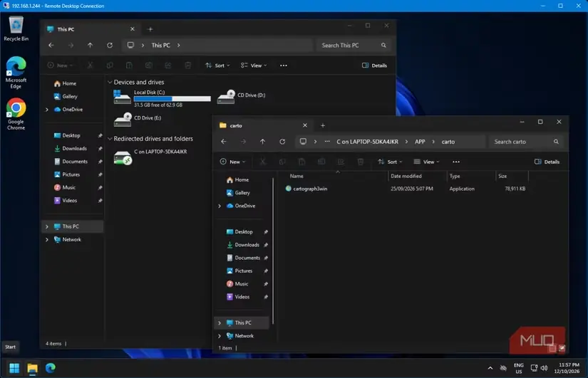Image resolution: width=588 pixels, height=378 pixels.
Task: Refresh the carto folder view
Action: click(x=282, y=142)
